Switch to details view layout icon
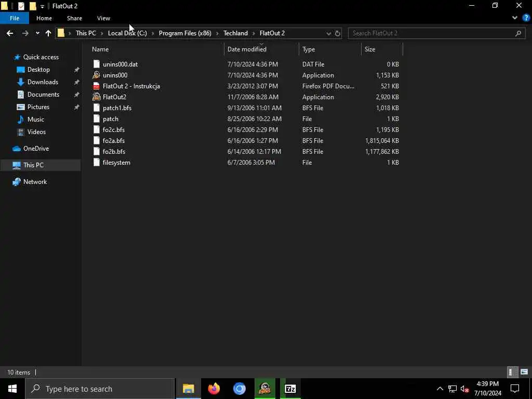 point(511,372)
